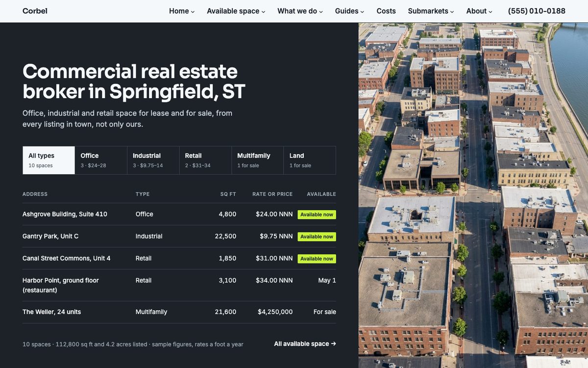
Task: Click the Address column header
Action: point(35,194)
